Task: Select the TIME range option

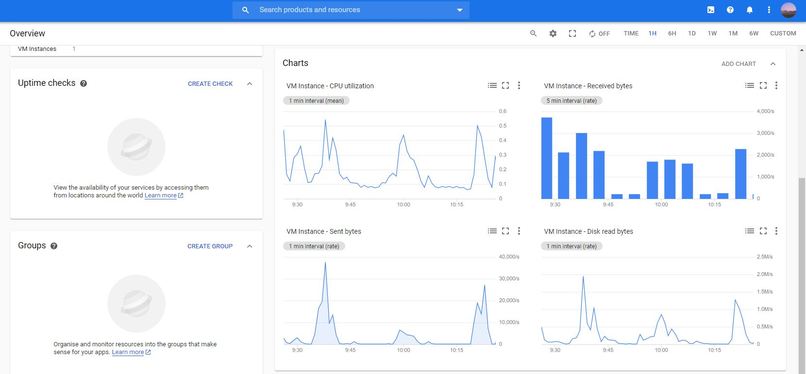Action: (x=631, y=33)
